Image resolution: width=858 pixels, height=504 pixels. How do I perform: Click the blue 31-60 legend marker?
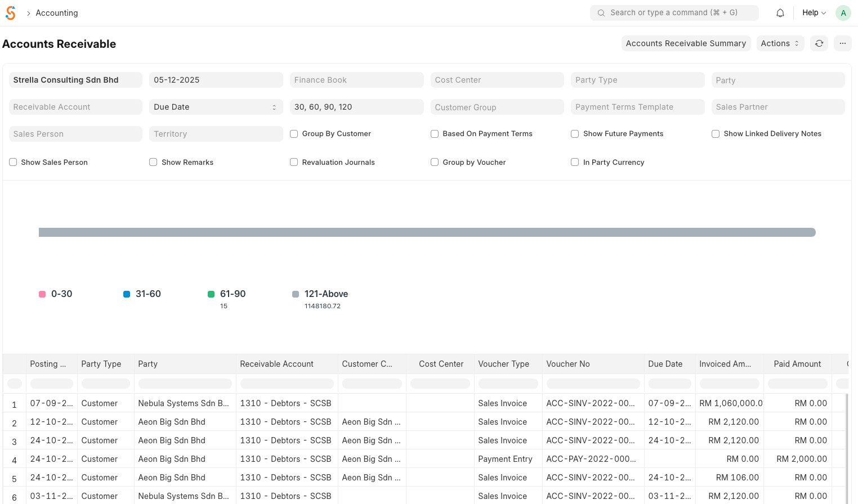pyautogui.click(x=127, y=294)
